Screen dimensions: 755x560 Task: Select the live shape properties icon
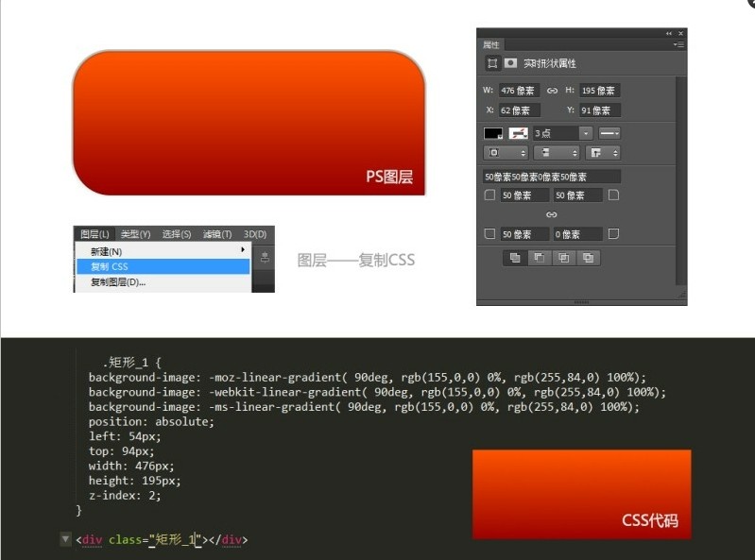tap(492, 63)
